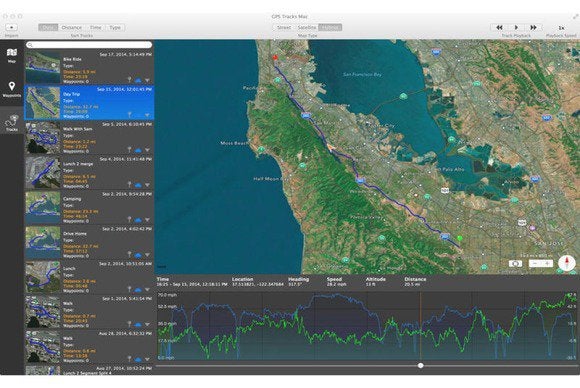Sort tracks by Type
The image size is (580, 388).
[x=115, y=27]
